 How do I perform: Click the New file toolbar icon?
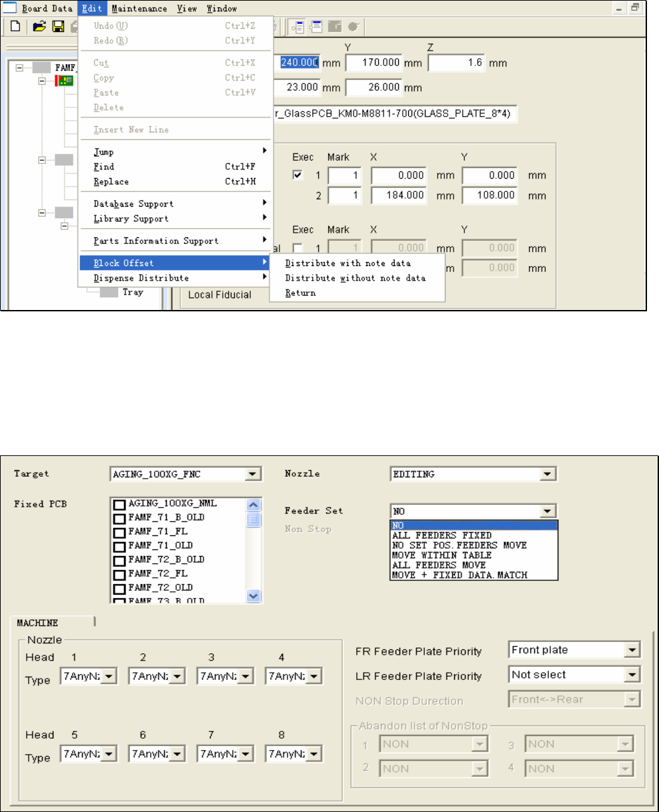point(15,27)
